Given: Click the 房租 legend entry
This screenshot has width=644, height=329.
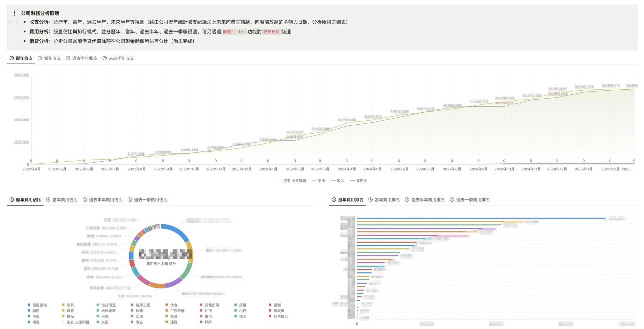Looking at the screenshot, I should click(240, 305).
